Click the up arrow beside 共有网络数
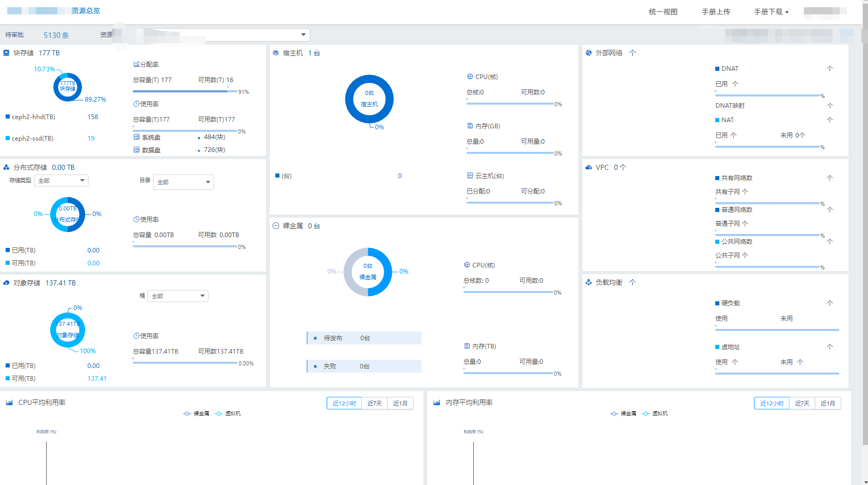Image resolution: width=868 pixels, height=485 pixels. point(830,178)
